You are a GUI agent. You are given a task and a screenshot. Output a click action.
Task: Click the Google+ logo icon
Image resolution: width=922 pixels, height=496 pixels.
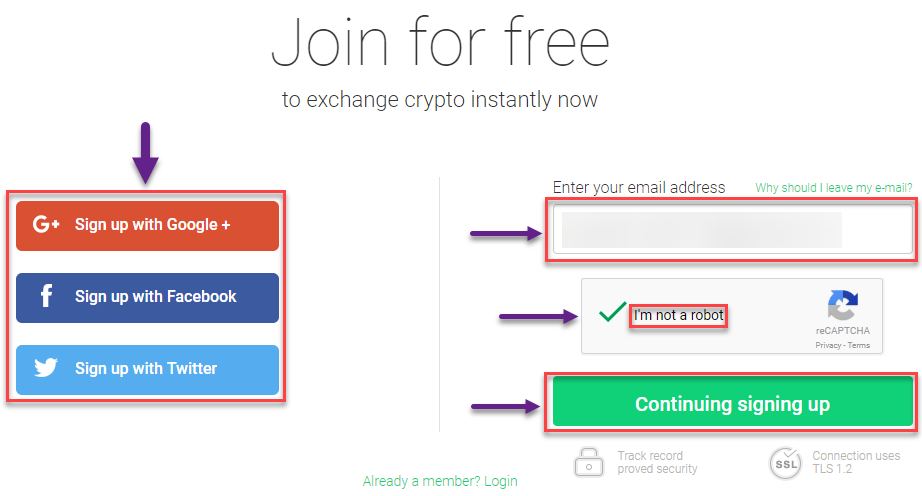pyautogui.click(x=46, y=224)
